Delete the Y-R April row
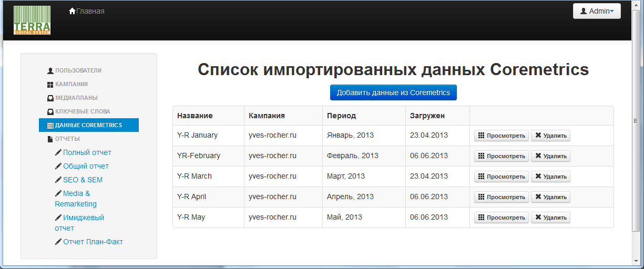Viewport: 644px width, 269px height. pyautogui.click(x=550, y=197)
